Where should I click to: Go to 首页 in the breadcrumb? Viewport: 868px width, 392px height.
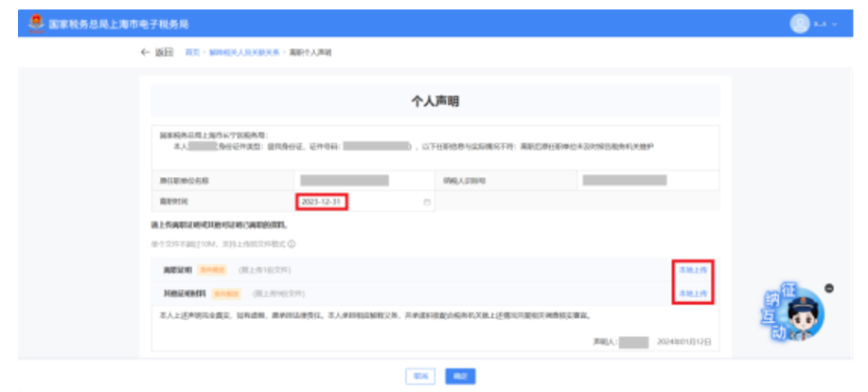pyautogui.click(x=192, y=52)
